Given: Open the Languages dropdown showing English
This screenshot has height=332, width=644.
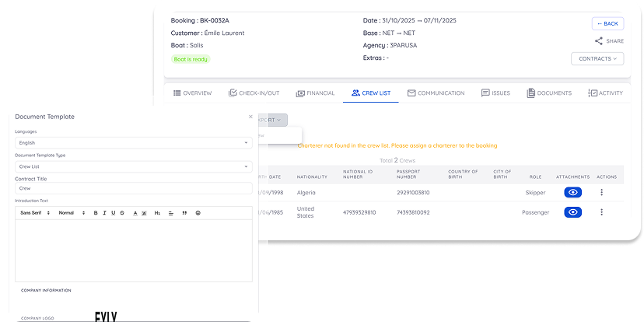Looking at the screenshot, I should pos(134,143).
